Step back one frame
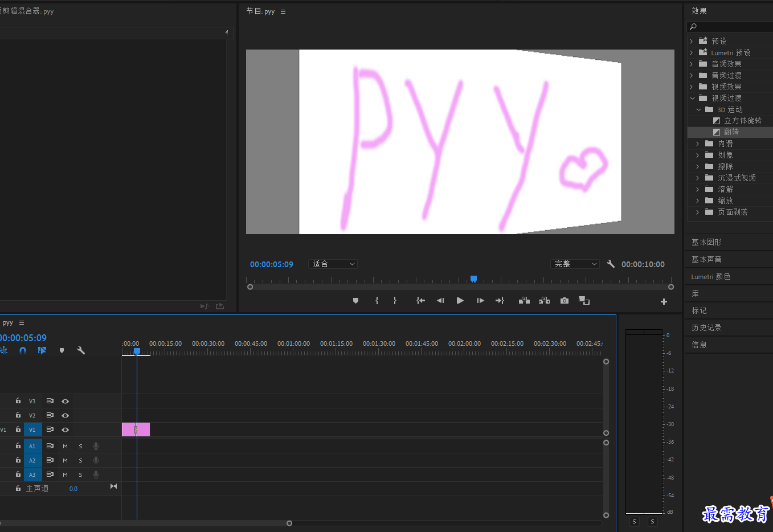Screen dimensions: 773x532 pyautogui.click(x=440, y=301)
